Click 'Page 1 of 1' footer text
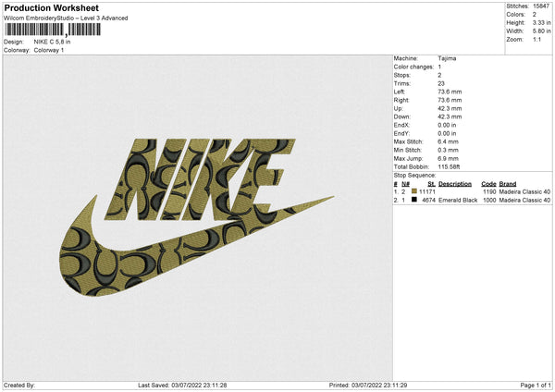The height and width of the screenshot is (392, 555). pyautogui.click(x=536, y=386)
